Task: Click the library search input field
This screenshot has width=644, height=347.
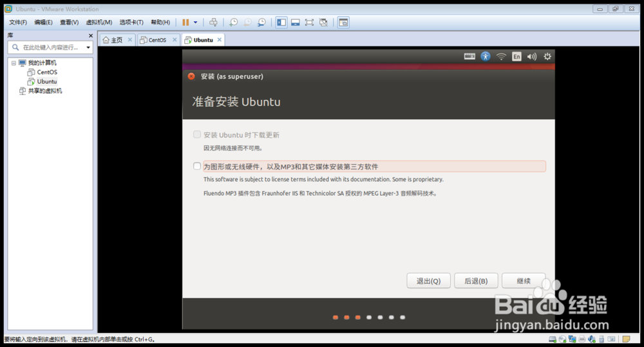Action: point(50,48)
